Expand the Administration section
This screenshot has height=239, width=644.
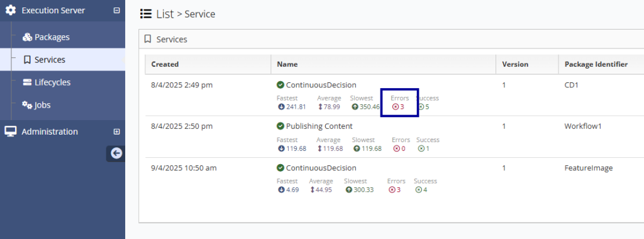[x=116, y=132]
